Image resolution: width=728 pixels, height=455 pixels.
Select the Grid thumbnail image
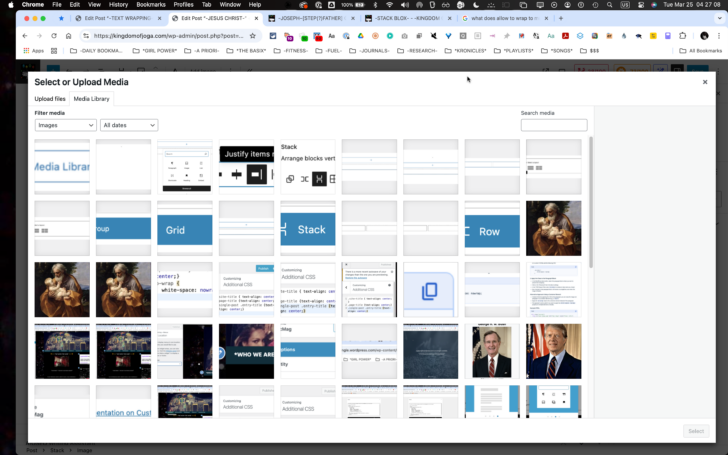[185, 229]
